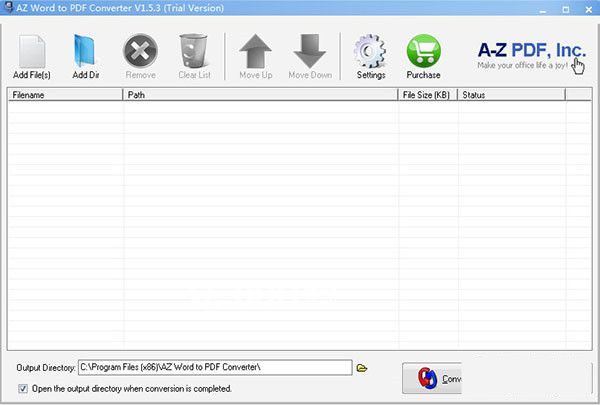Click the Remove toolbar icon
The width and height of the screenshot is (600, 405).
140,51
